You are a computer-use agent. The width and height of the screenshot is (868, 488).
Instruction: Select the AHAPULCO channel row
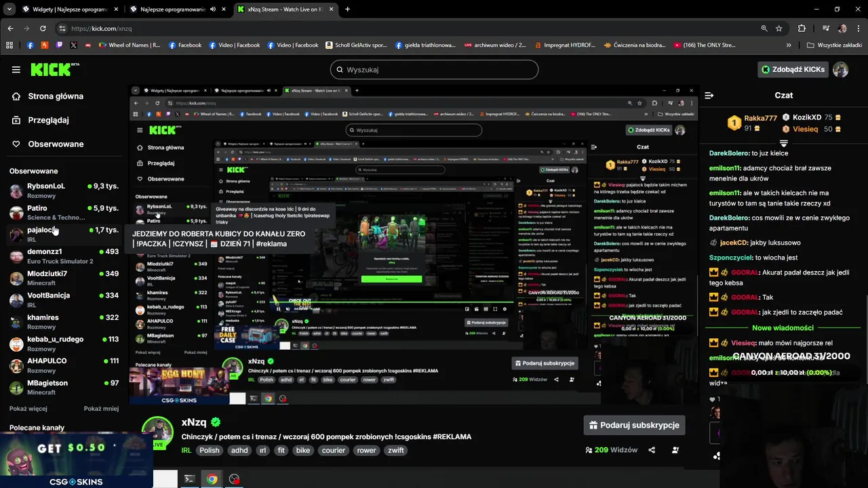click(x=64, y=365)
